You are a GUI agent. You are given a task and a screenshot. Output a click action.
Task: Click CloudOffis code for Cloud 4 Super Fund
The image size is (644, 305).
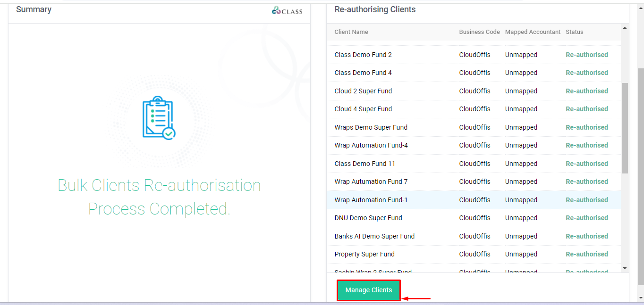[x=475, y=109]
